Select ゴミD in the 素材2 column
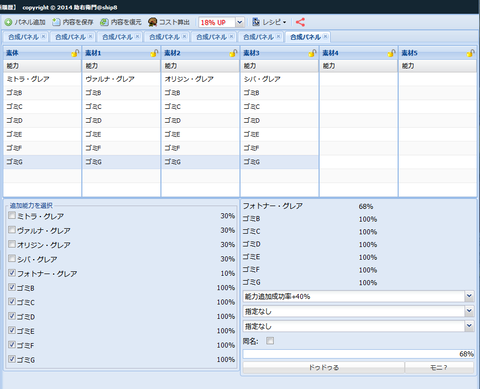The width and height of the screenshot is (480, 389). coord(200,120)
